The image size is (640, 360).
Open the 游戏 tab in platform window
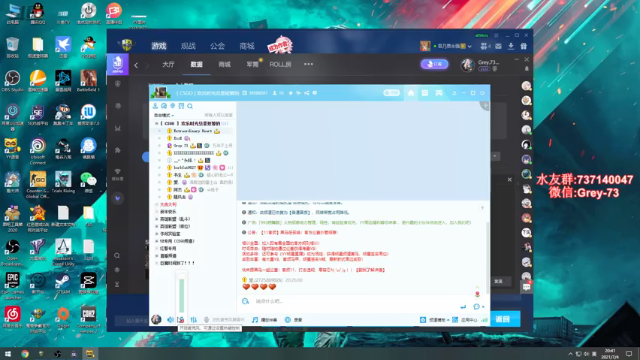(159, 46)
